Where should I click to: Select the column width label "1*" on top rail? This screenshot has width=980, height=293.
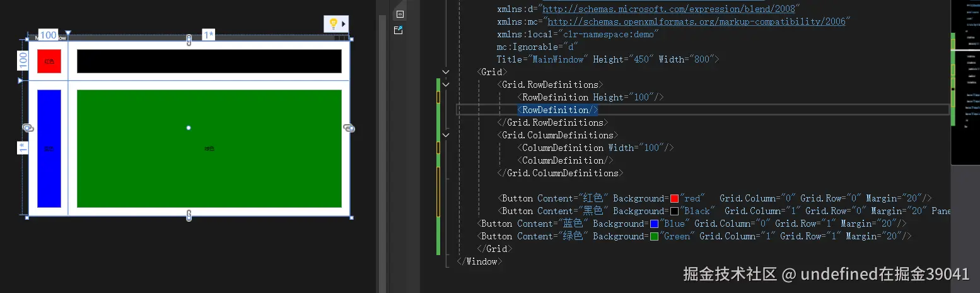[208, 35]
